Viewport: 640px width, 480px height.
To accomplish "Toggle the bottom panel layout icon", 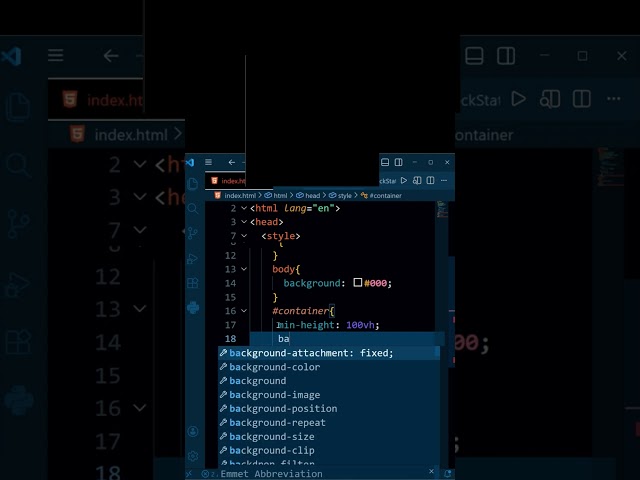I will (x=384, y=162).
